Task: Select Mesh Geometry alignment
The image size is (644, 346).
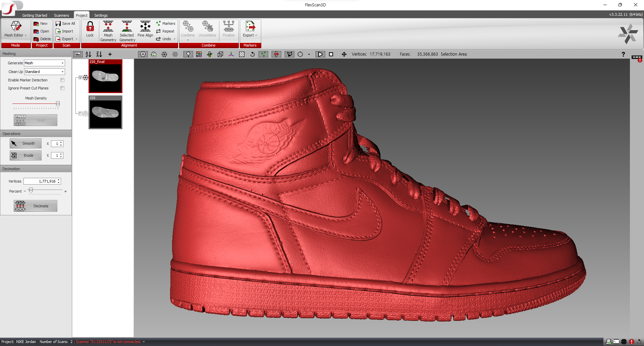Action: click(108, 31)
